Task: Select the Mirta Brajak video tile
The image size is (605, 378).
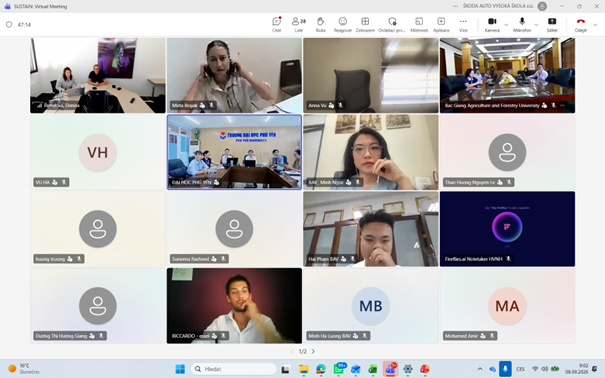Action: pyautogui.click(x=234, y=75)
